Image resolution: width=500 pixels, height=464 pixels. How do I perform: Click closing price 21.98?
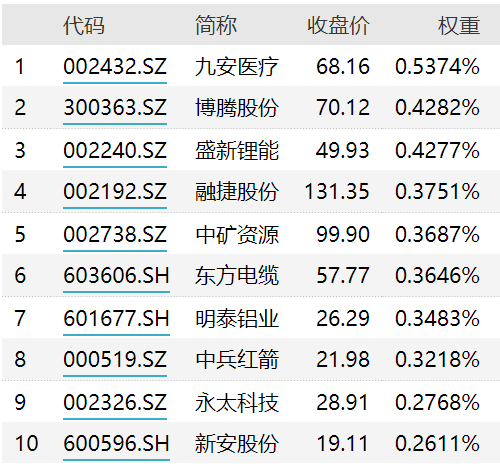tap(343, 360)
